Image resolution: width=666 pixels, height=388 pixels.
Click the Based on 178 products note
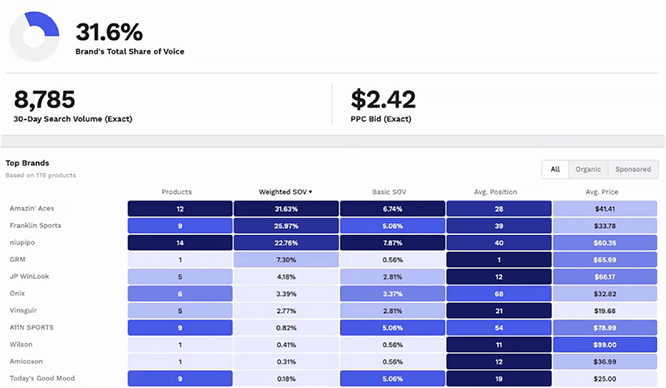41,175
